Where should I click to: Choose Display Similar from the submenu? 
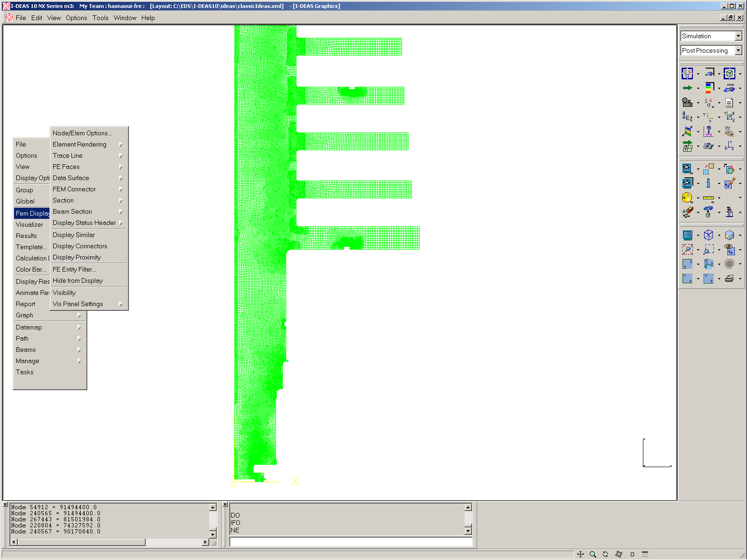coord(74,235)
